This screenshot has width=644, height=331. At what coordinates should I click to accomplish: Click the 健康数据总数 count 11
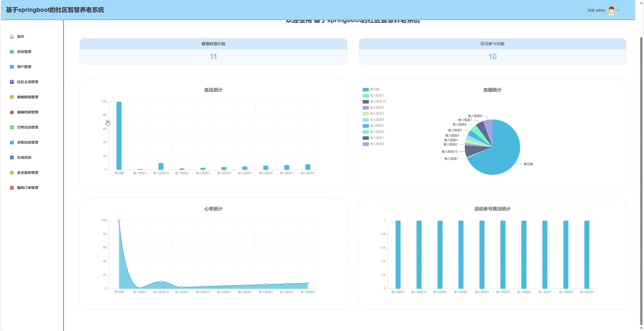pos(213,57)
